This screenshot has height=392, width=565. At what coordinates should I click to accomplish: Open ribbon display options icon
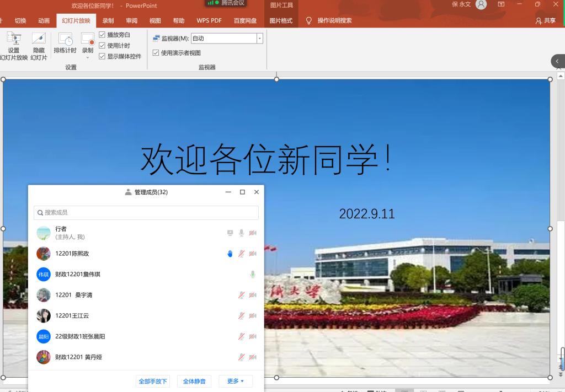point(501,5)
